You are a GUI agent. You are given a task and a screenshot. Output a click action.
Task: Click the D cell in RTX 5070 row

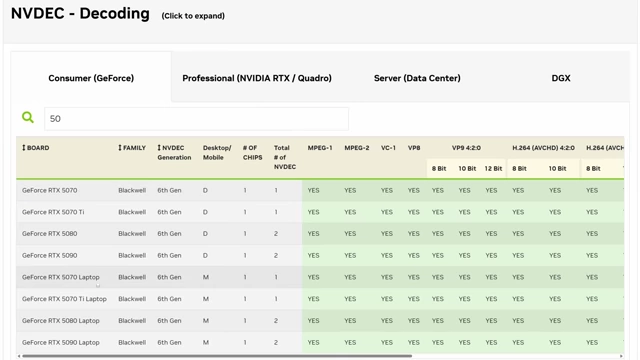click(205, 190)
